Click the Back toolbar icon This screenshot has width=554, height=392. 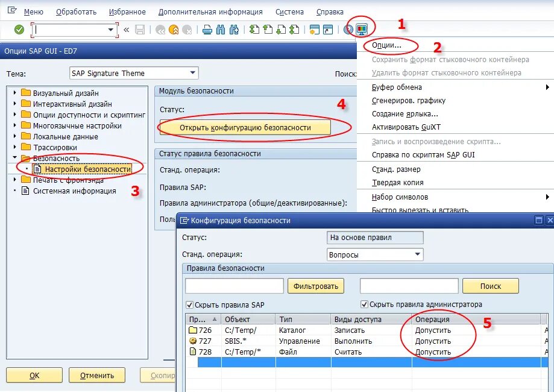tap(160, 30)
